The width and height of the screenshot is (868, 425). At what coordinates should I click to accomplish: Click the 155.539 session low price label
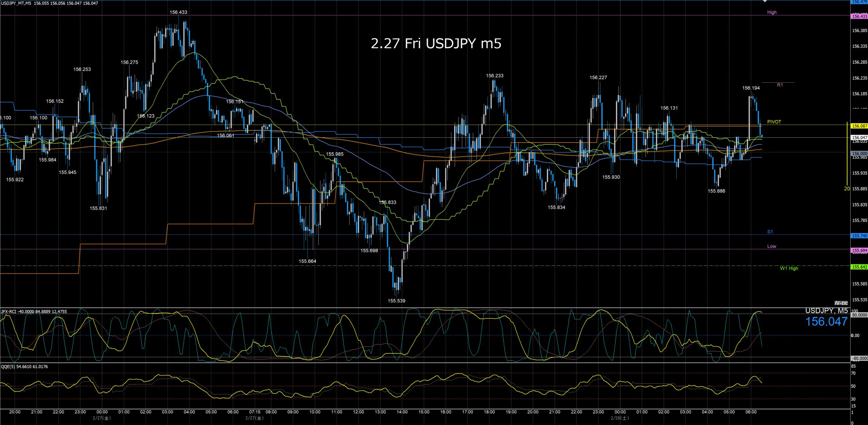[397, 301]
